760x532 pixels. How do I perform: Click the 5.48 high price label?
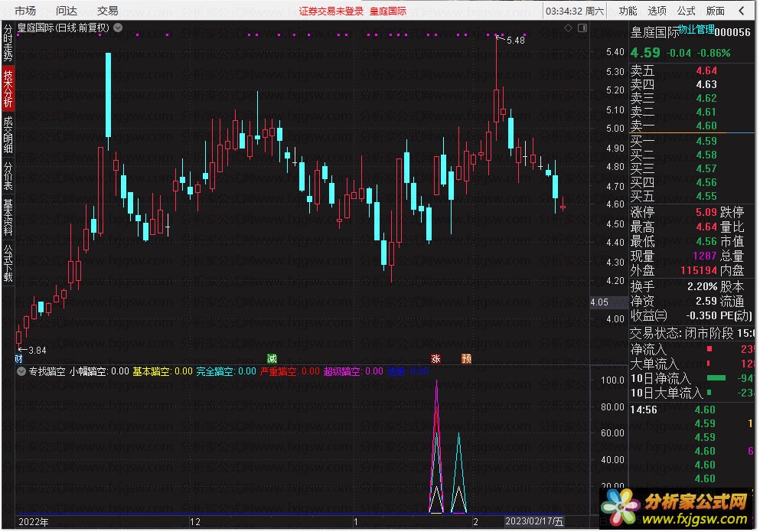coord(515,41)
